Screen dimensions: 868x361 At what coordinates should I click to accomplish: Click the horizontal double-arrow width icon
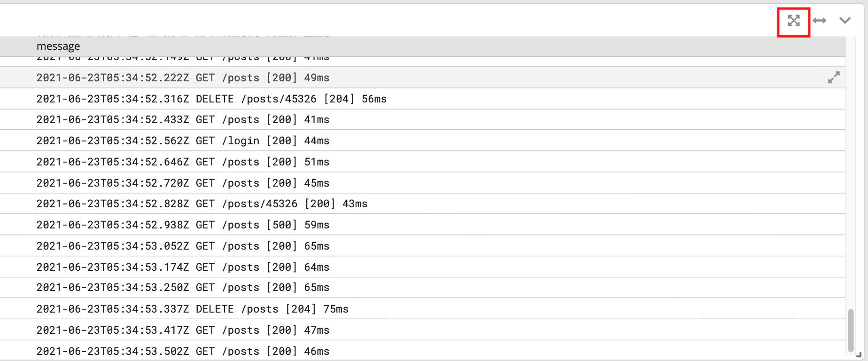coord(819,21)
